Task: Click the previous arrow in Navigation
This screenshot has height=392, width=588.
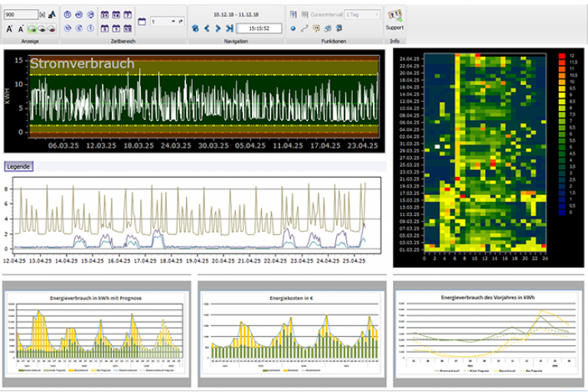Action: point(206,28)
